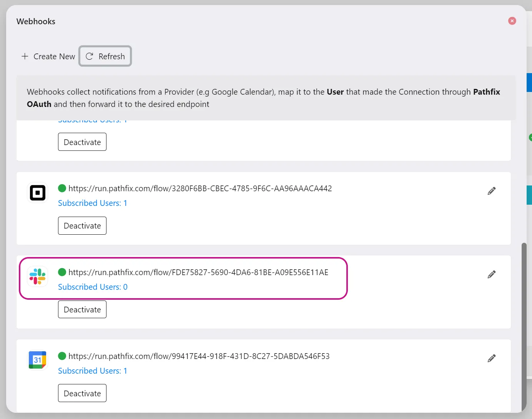Image resolution: width=532 pixels, height=419 pixels.
Task: Edit the Slack webhook ending in A09E556E11AE
Action: [x=491, y=274]
